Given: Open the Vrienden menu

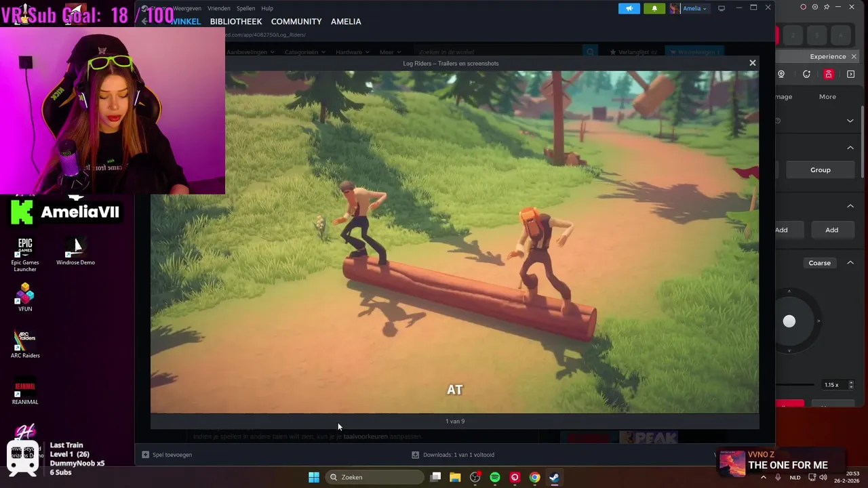Looking at the screenshot, I should 218,8.
